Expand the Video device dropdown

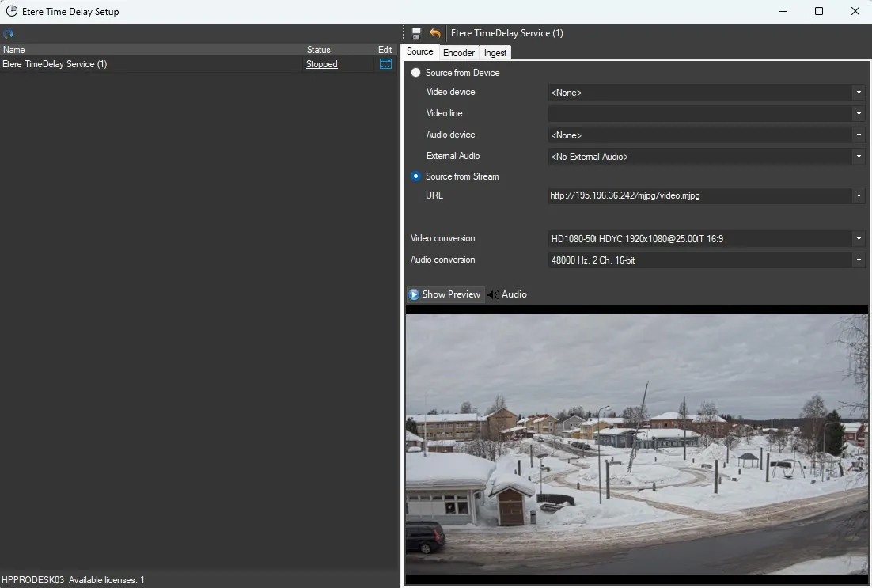click(859, 93)
